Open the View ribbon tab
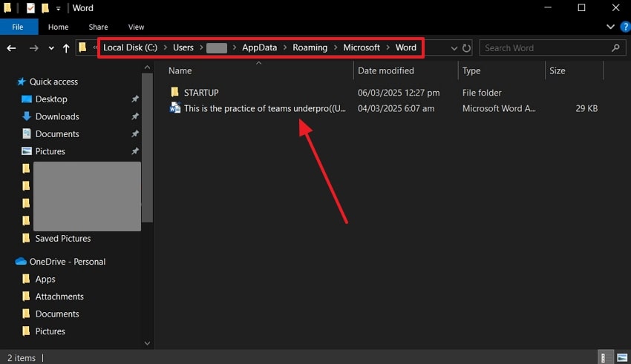The width and height of the screenshot is (631, 364). click(136, 27)
